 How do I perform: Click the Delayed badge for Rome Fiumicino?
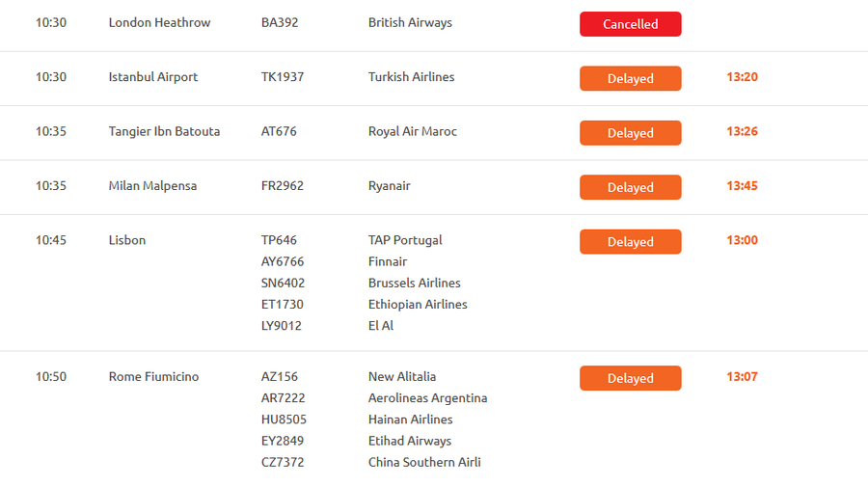[x=630, y=378]
